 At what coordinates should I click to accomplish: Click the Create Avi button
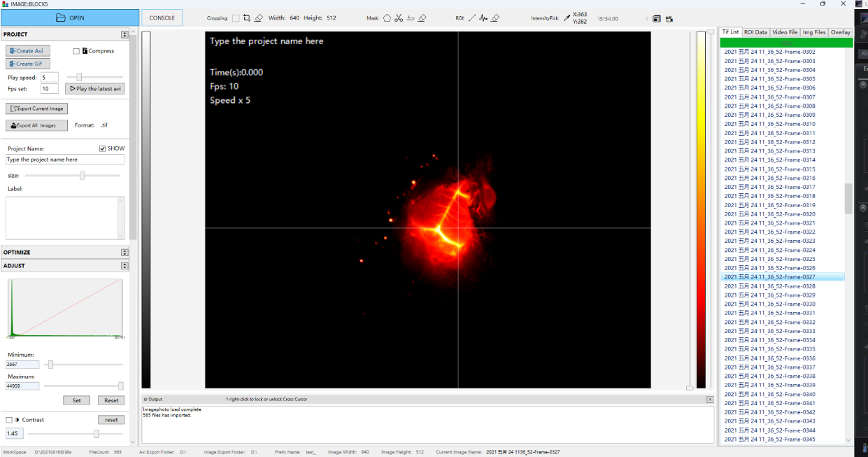click(x=27, y=51)
